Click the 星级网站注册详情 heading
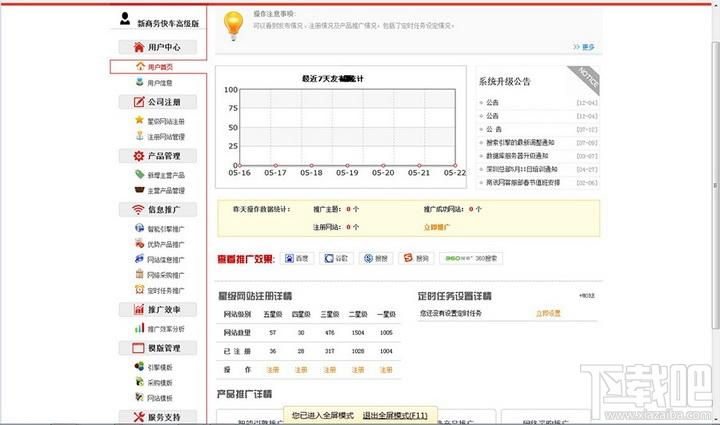 coord(255,296)
